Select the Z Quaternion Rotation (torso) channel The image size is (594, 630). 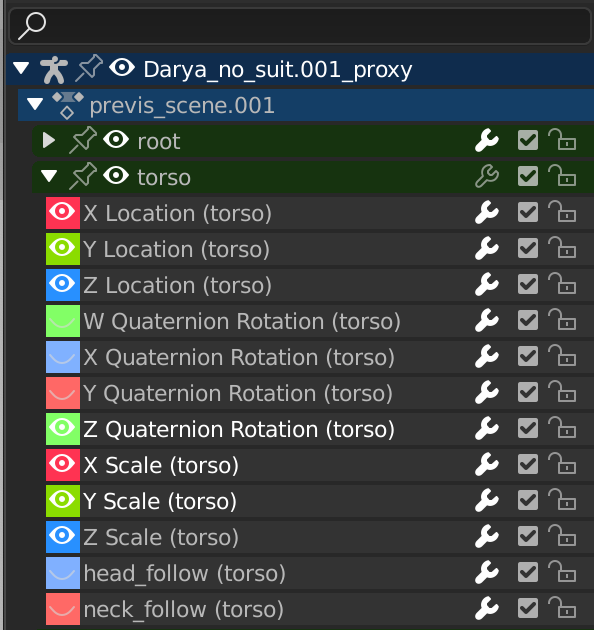239,429
